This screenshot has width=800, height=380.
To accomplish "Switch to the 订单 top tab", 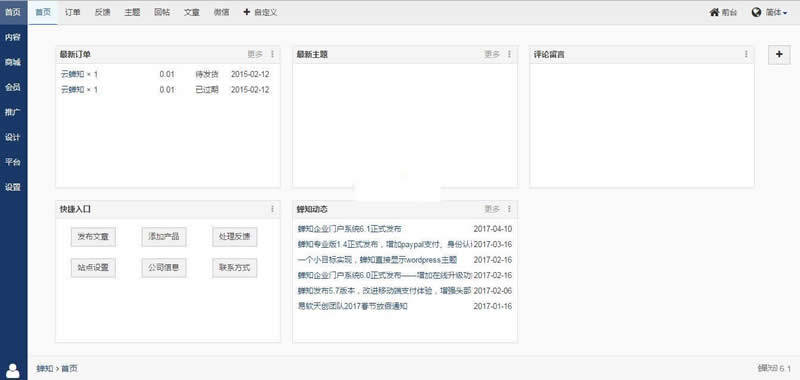I will click(x=73, y=12).
